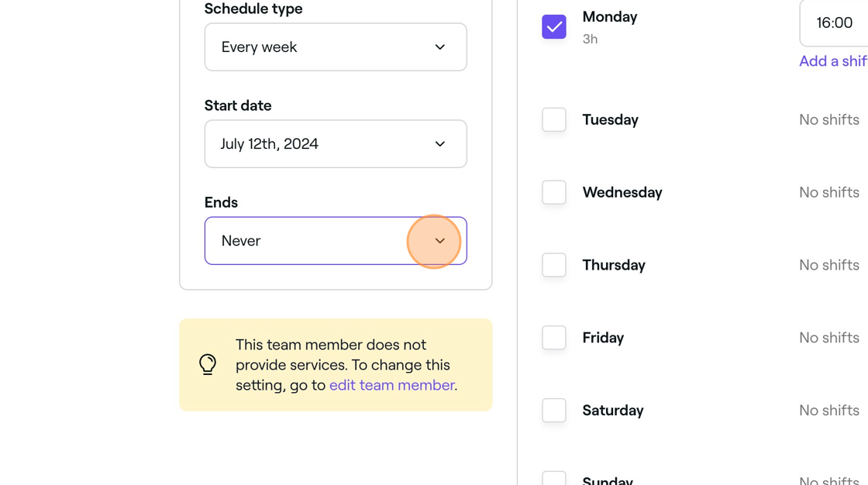
Task: Click the Schedule type chevron arrow
Action: [x=440, y=47]
